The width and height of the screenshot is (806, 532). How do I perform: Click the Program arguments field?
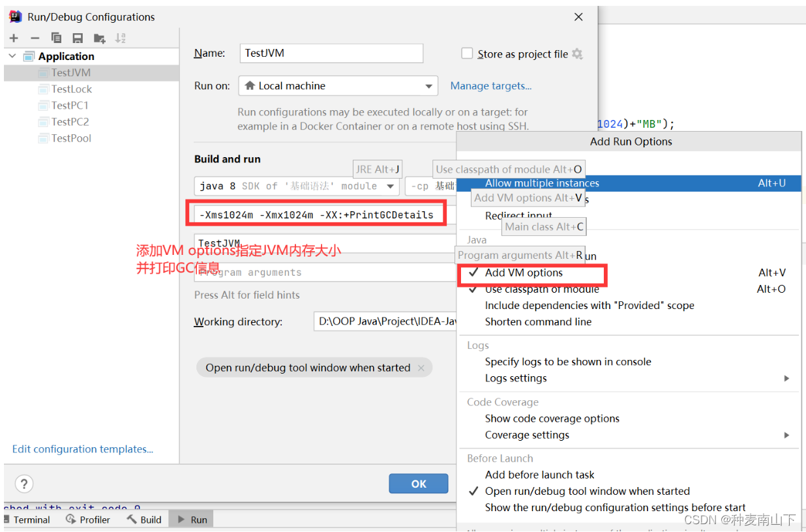click(325, 273)
